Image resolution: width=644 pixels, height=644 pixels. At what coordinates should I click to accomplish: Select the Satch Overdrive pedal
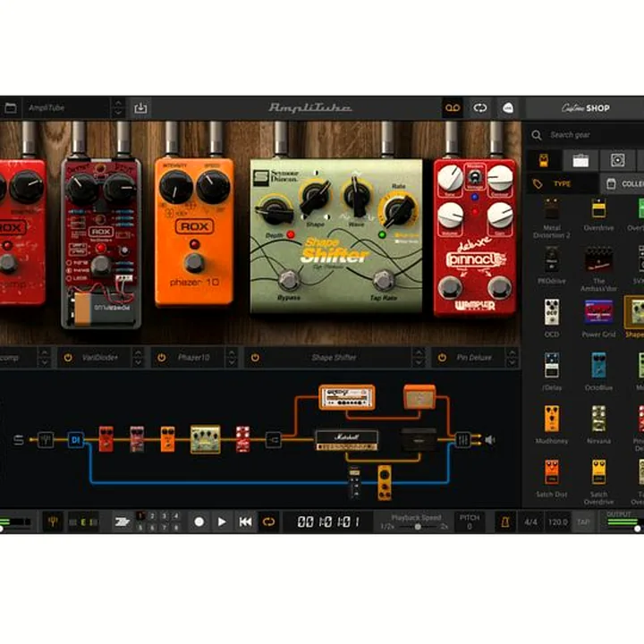(598, 481)
